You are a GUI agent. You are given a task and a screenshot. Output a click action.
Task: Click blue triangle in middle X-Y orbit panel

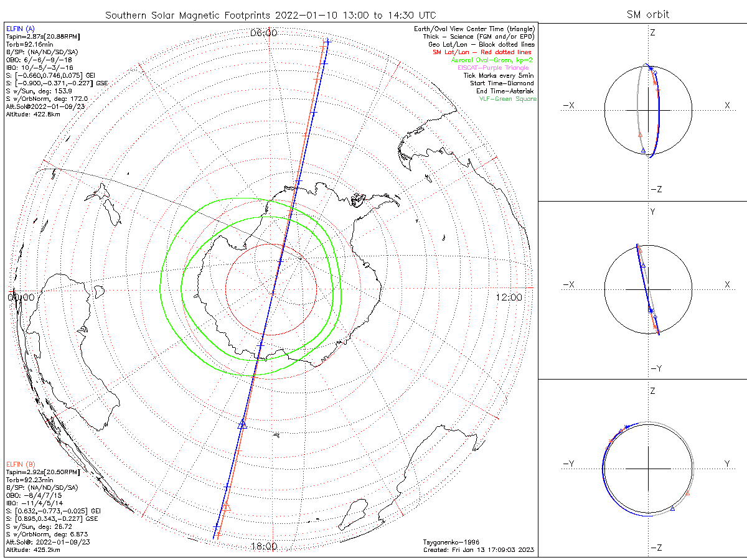tap(643, 265)
